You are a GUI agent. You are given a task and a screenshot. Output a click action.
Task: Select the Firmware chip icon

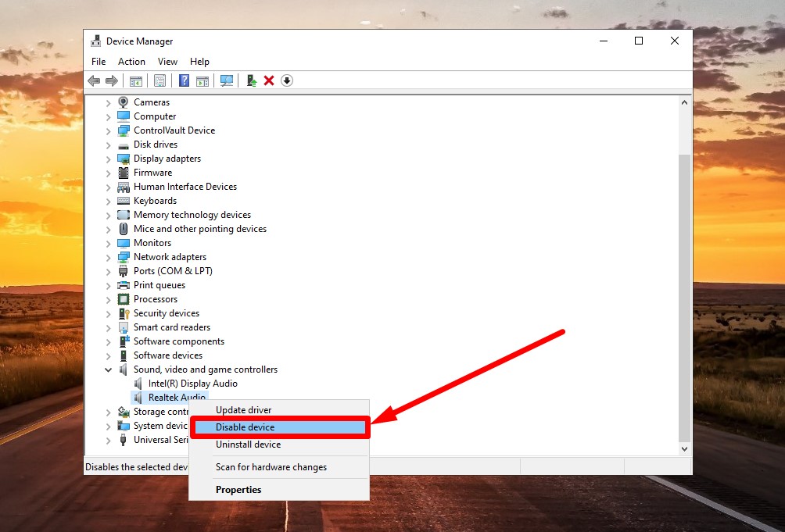124,173
